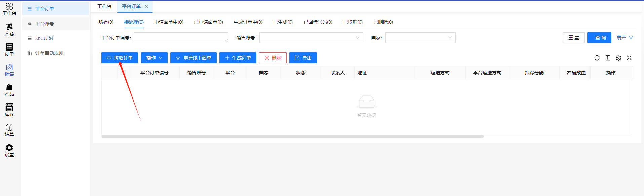Open table column settings gear
The height and width of the screenshot is (196, 644).
pos(618,58)
